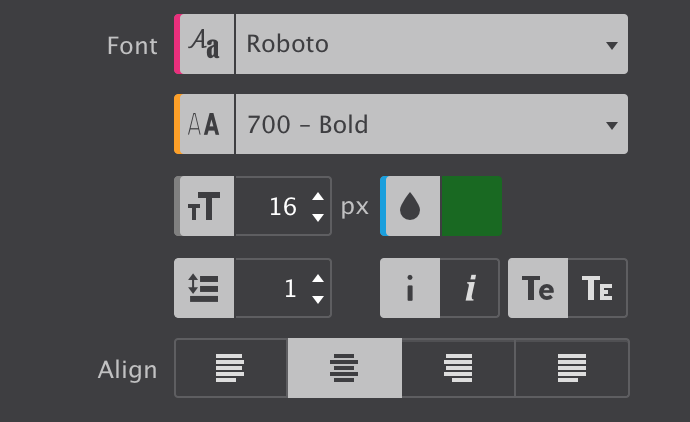Enable italic font style
Image resolution: width=690 pixels, height=422 pixels.
pyautogui.click(x=470, y=288)
